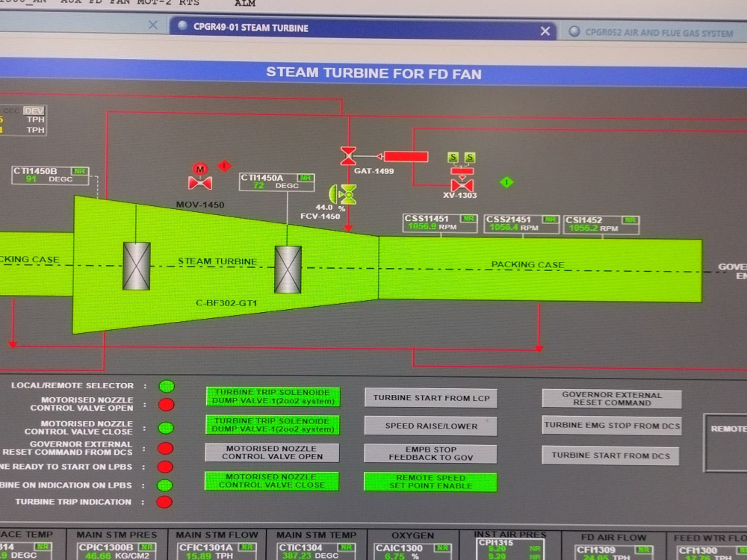Open the CTI1450B temperature tag box
The image size is (747, 560).
50,175
